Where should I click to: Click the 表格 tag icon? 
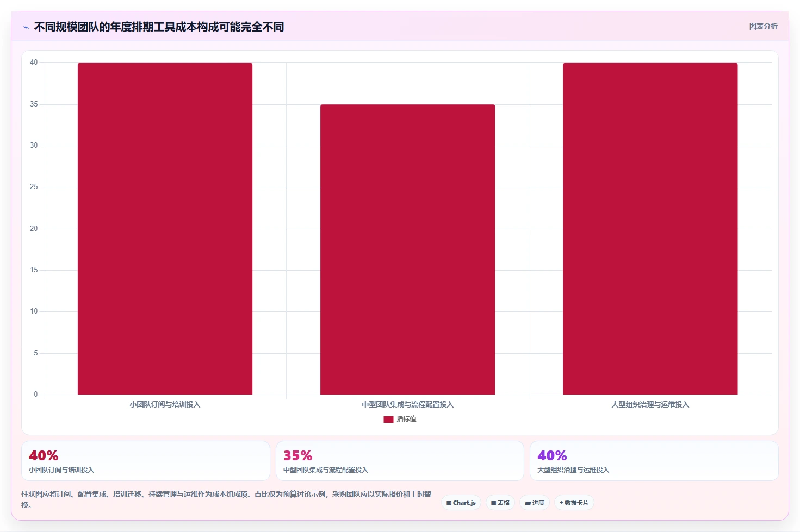point(493,503)
